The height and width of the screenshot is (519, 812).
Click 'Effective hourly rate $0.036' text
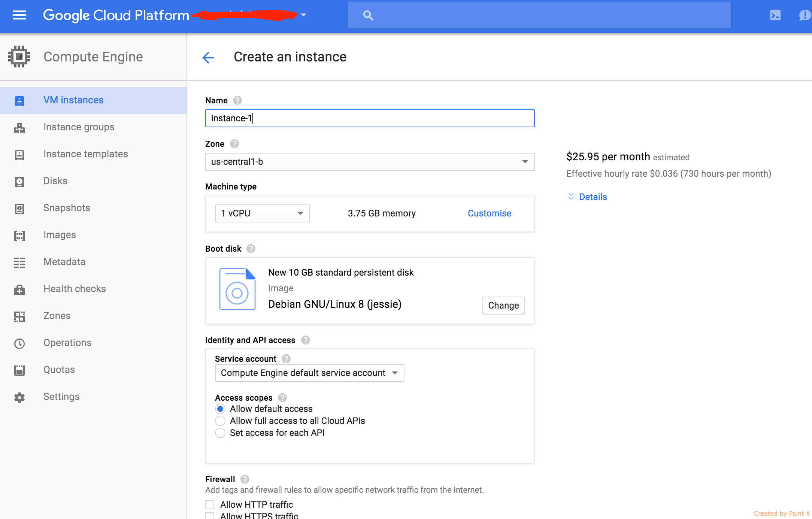tap(622, 174)
